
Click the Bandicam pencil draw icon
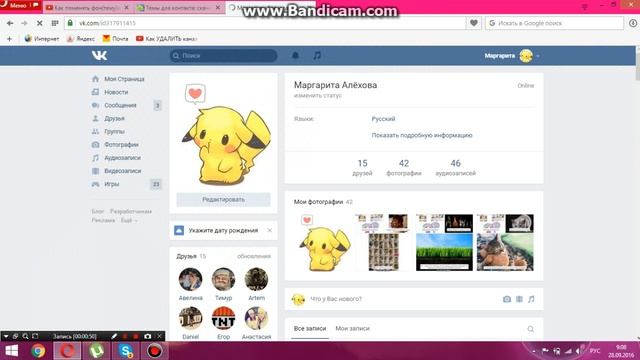[x=114, y=336]
